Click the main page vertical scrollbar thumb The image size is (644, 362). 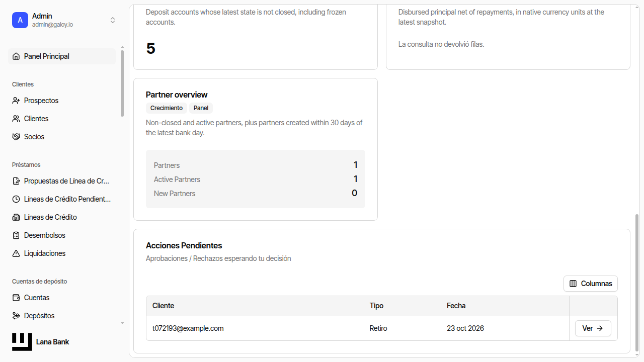click(x=637, y=283)
